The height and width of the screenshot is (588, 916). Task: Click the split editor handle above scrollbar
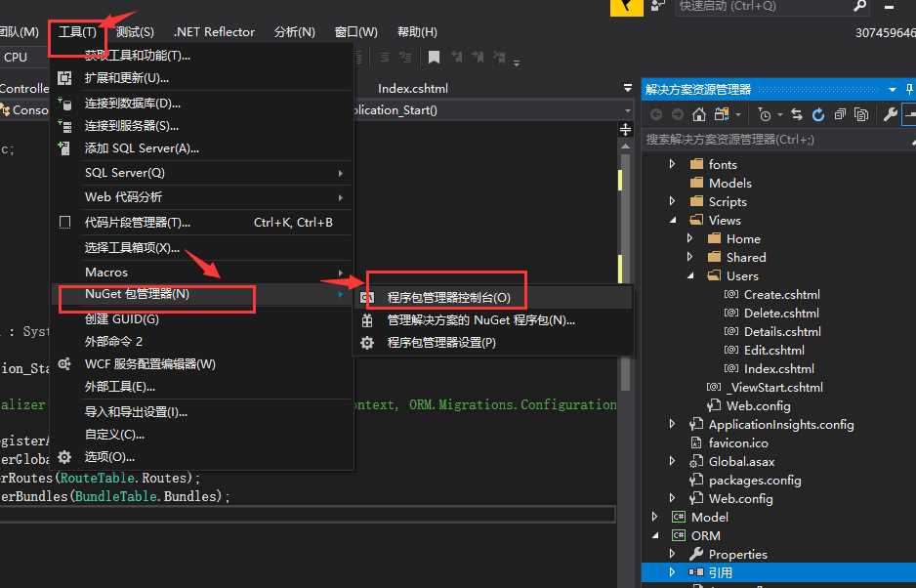coord(625,129)
